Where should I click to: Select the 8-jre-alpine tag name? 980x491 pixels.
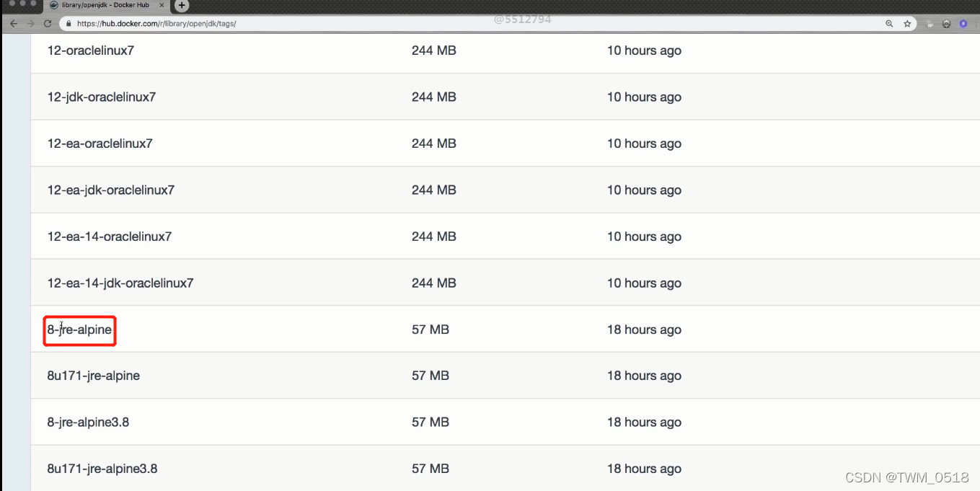[x=79, y=329]
